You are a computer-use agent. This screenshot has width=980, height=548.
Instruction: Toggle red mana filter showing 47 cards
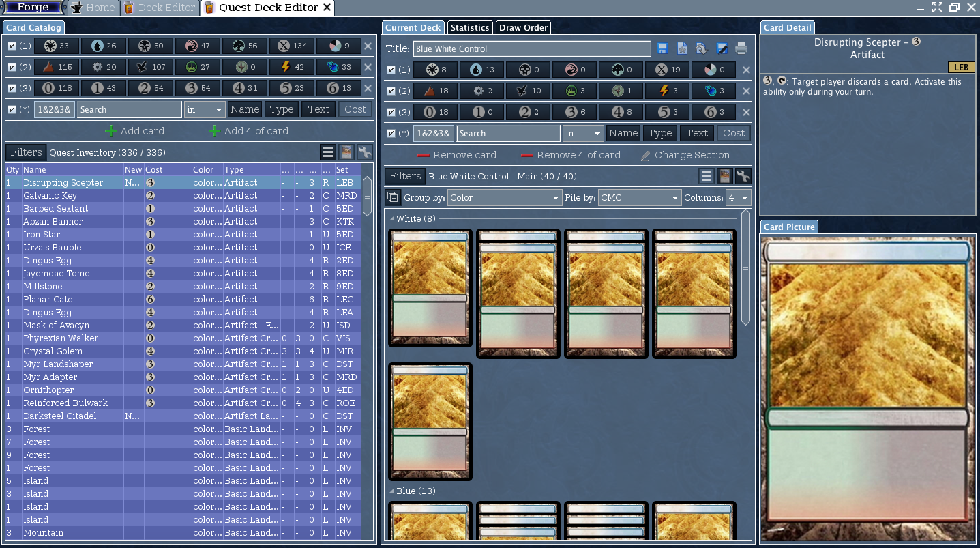197,46
